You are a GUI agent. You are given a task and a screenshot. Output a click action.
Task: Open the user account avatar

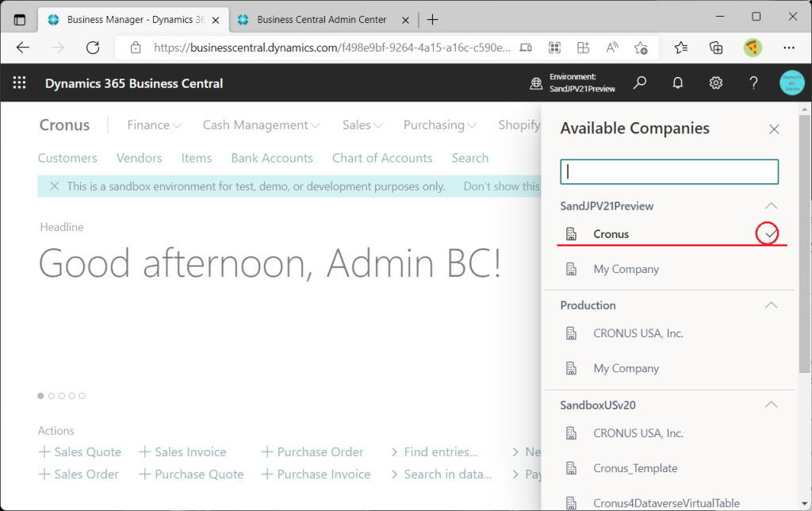pos(792,83)
